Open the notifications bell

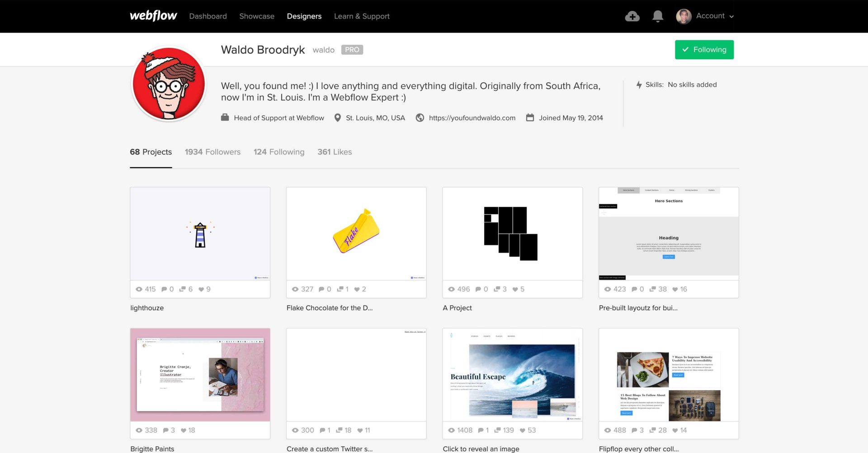pyautogui.click(x=658, y=16)
